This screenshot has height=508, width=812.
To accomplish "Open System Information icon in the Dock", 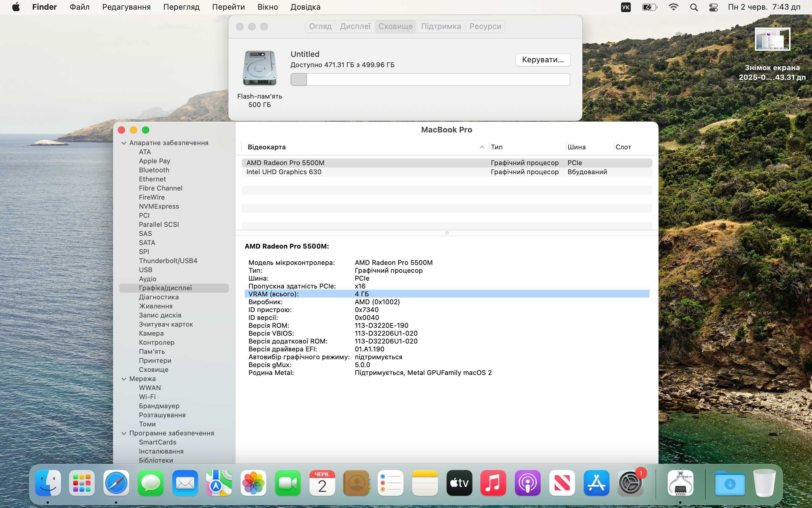I will coord(681,483).
